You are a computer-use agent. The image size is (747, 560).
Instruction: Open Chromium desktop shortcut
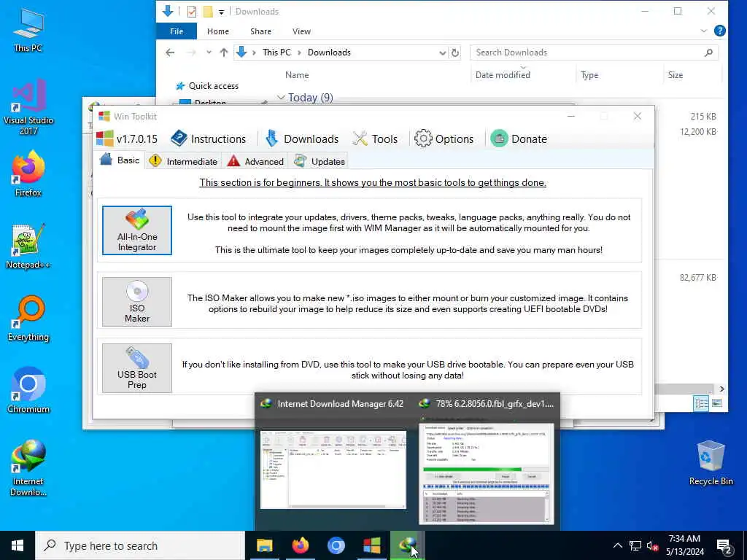28,391
